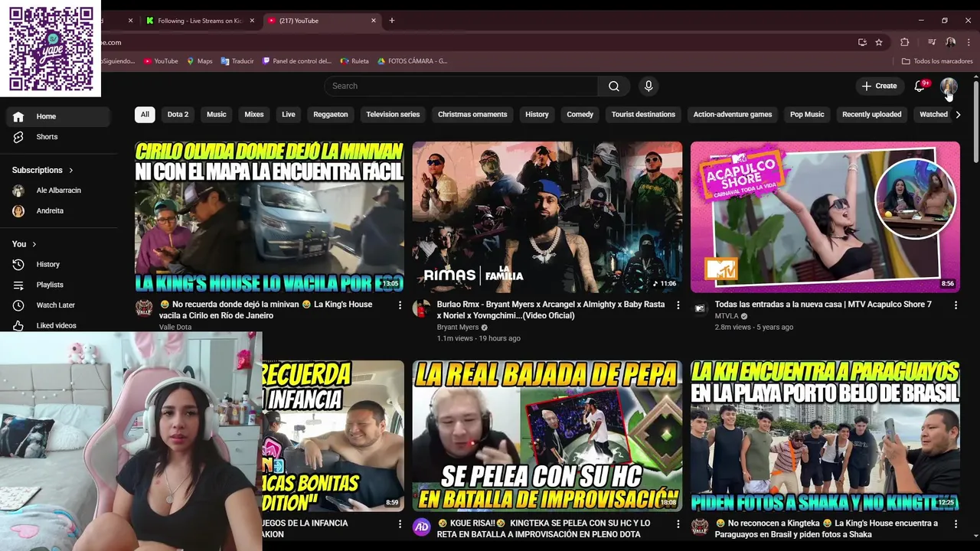Open options menu for Kingteka pelea video
Screen dimensions: 980x551
pyautogui.click(x=678, y=524)
